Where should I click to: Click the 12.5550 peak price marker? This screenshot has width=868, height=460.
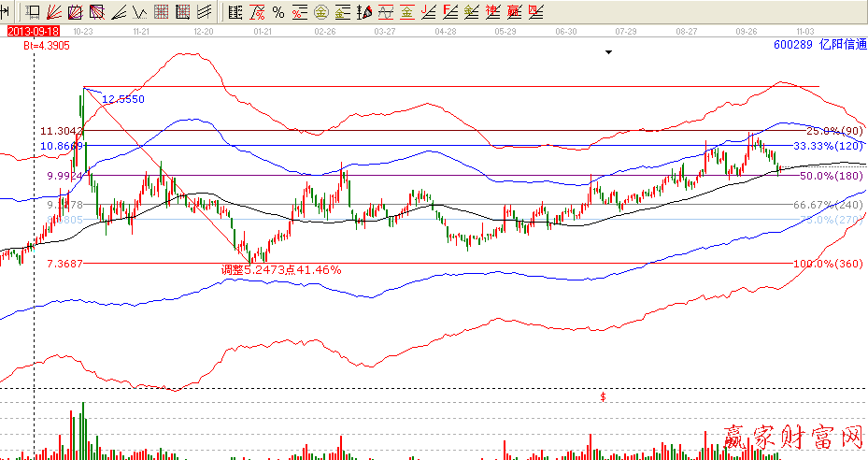pyautogui.click(x=122, y=98)
